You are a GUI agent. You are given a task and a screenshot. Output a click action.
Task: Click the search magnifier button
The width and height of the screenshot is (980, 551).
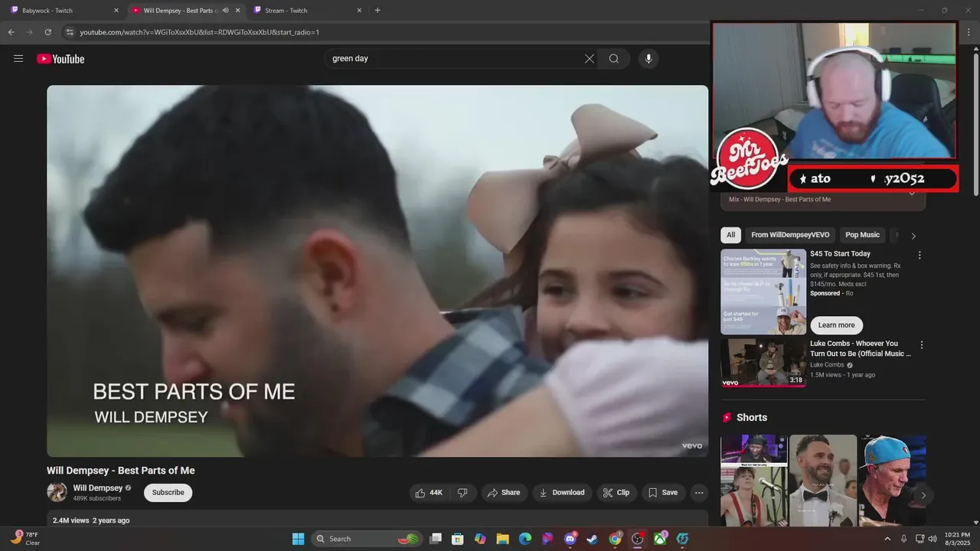pyautogui.click(x=614, y=59)
